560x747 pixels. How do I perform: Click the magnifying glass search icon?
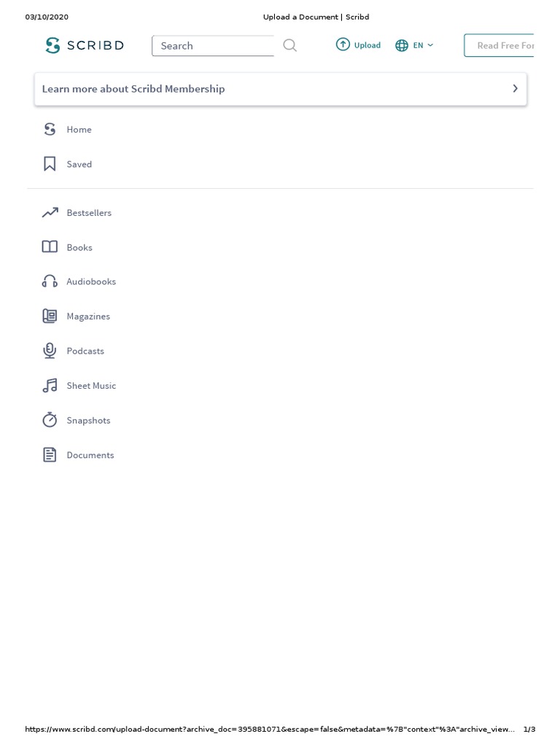point(289,45)
